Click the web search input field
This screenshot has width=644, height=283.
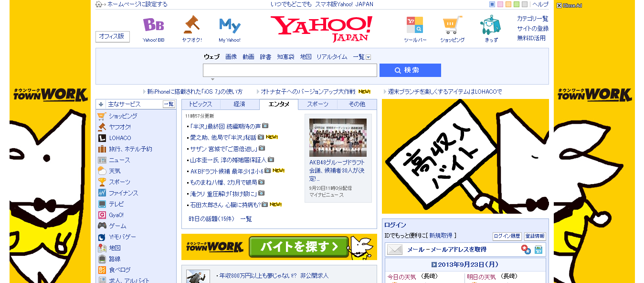tap(290, 70)
